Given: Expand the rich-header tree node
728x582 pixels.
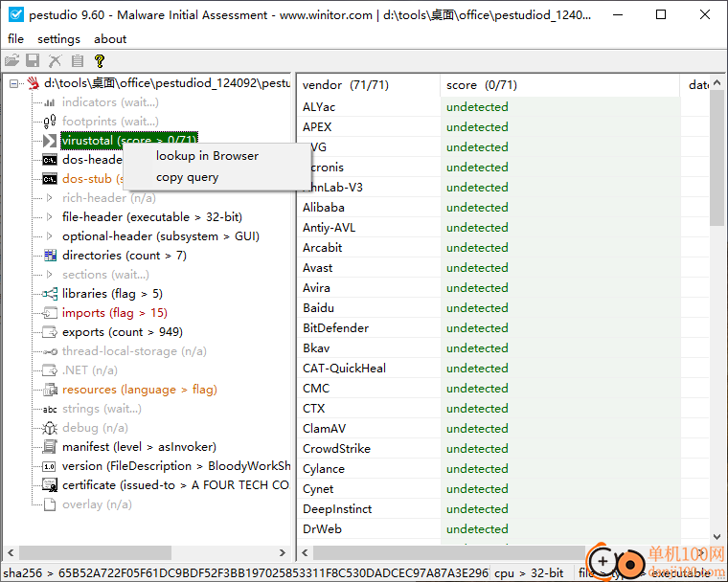Looking at the screenshot, I should [x=50, y=198].
